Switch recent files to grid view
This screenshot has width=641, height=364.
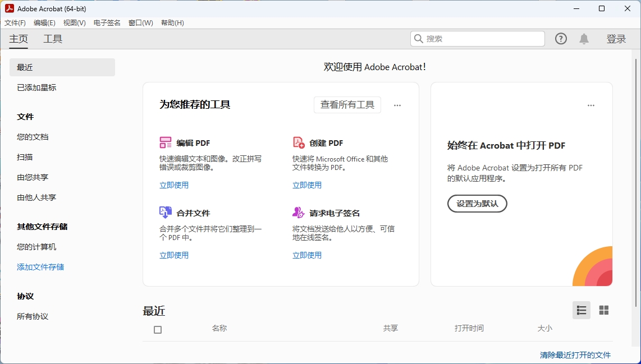[x=603, y=310]
